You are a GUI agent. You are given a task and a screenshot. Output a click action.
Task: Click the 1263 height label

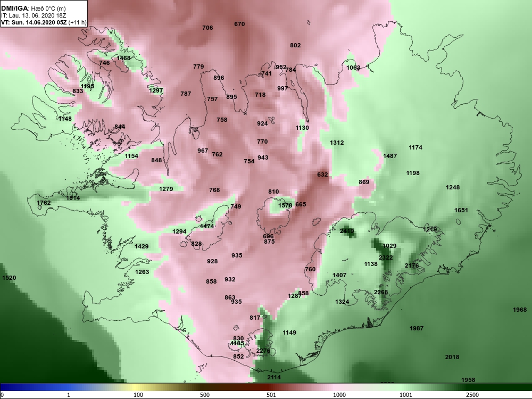coord(142,272)
